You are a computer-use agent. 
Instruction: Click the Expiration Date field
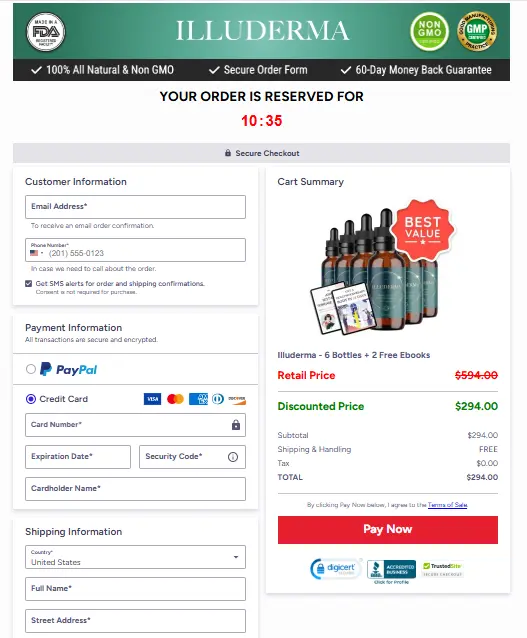[78, 457]
